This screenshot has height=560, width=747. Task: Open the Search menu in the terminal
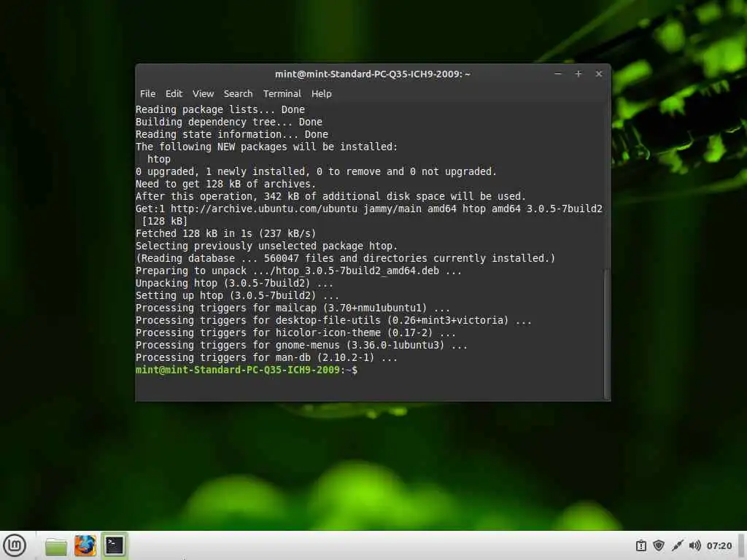239,94
